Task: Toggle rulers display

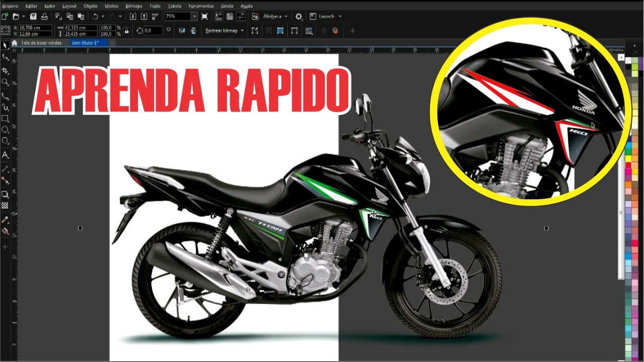Action: pos(219,17)
